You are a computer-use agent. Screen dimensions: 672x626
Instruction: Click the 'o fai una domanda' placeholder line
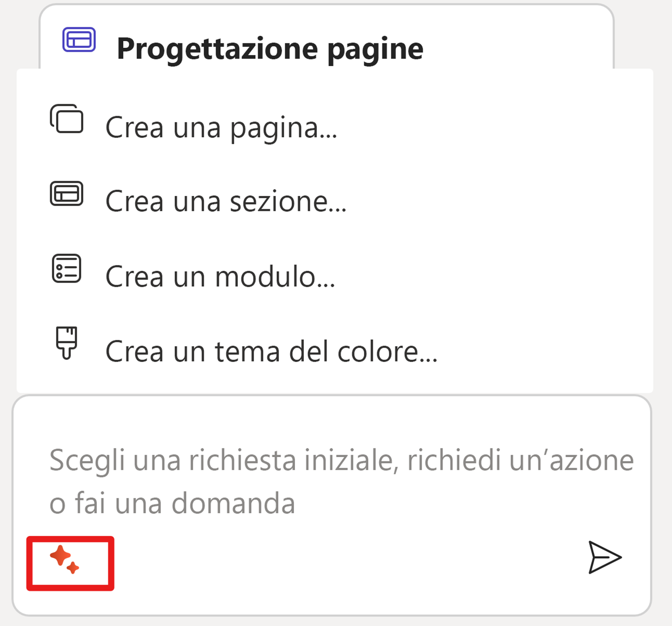point(172,503)
